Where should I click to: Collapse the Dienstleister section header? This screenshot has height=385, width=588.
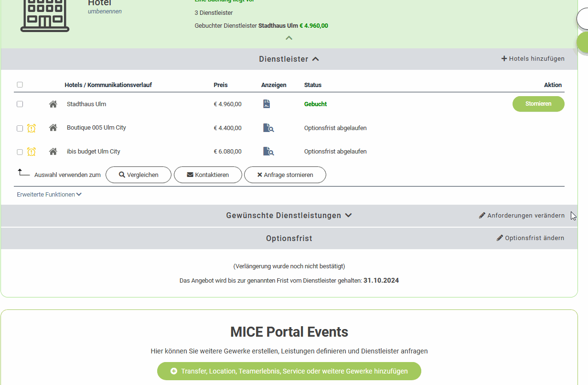click(289, 59)
